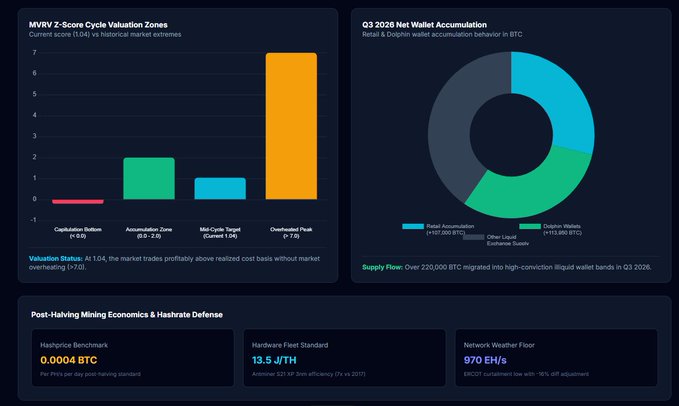679x406 pixels.
Task: Click the Post-Halving Mining Economics heading
Action: coord(127,315)
